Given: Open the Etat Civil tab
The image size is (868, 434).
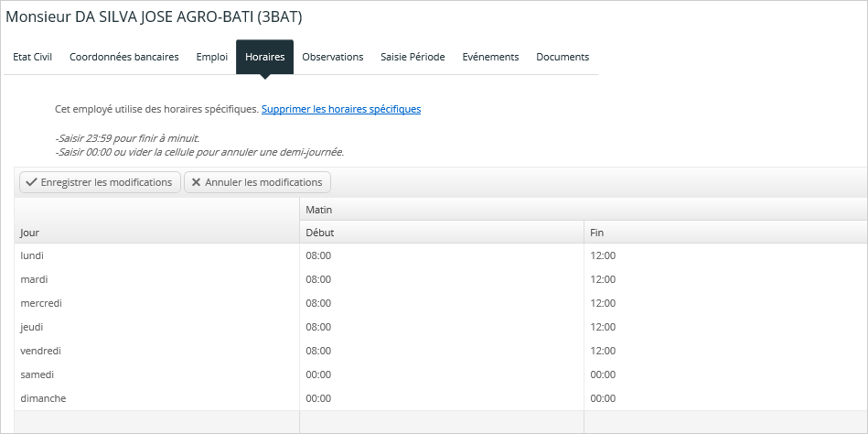Looking at the screenshot, I should coord(32,57).
